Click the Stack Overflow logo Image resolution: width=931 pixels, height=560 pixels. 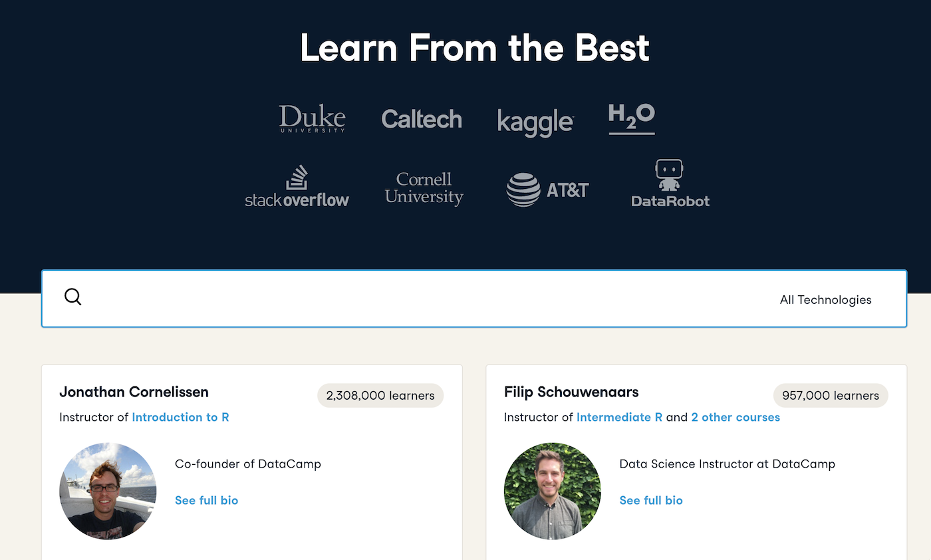297,186
